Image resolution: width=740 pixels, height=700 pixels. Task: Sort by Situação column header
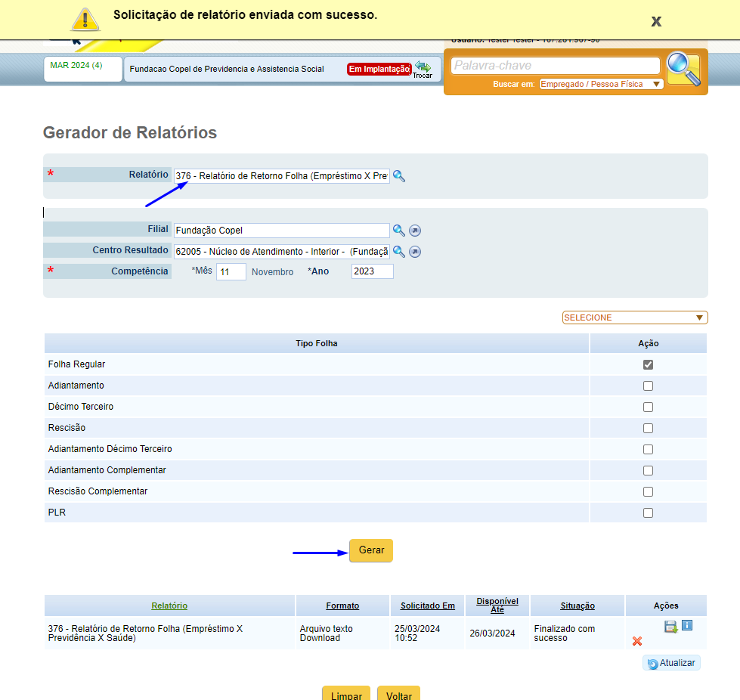[x=577, y=606]
